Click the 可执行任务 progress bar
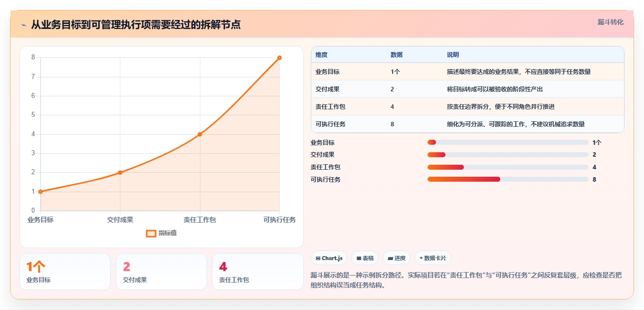This screenshot has width=644, height=310. tap(508, 179)
